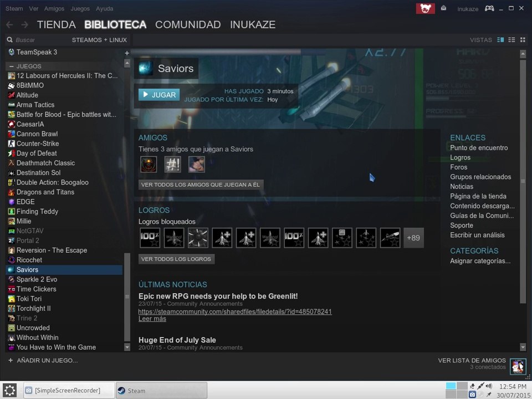Click the game list scroll-down arrow

[x=127, y=347]
